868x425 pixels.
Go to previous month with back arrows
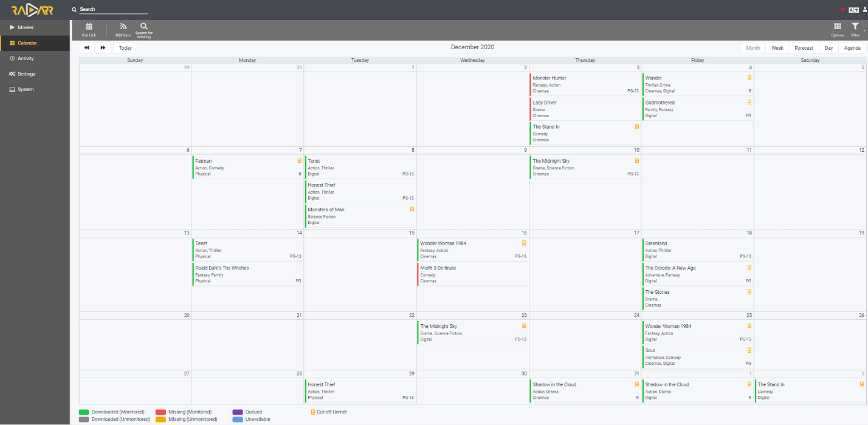coord(87,48)
